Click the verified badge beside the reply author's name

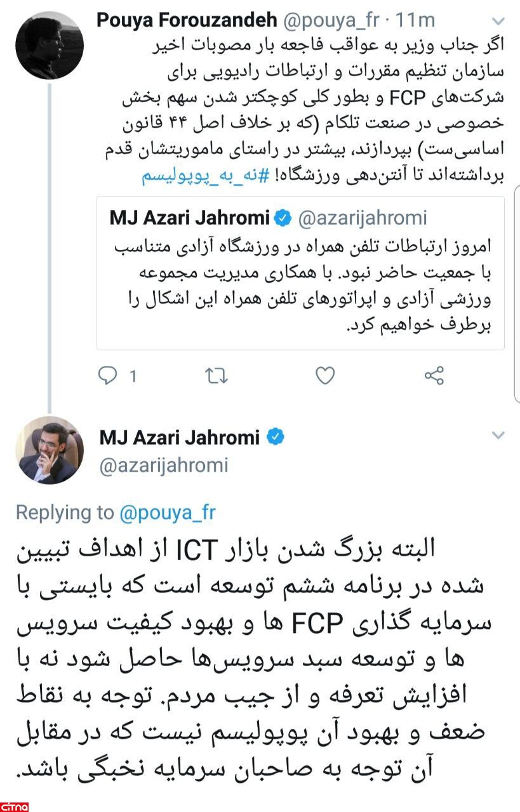coord(274,437)
